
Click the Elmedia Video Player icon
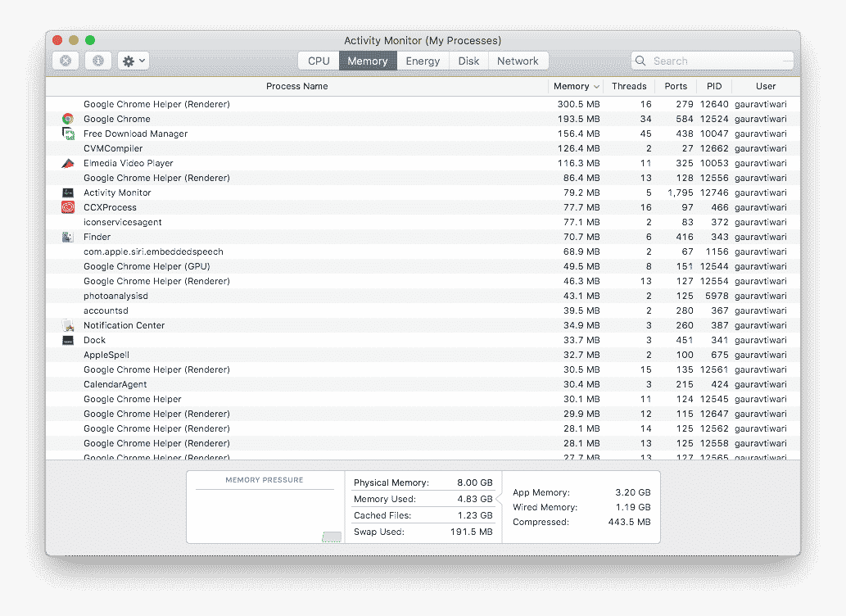[x=68, y=163]
